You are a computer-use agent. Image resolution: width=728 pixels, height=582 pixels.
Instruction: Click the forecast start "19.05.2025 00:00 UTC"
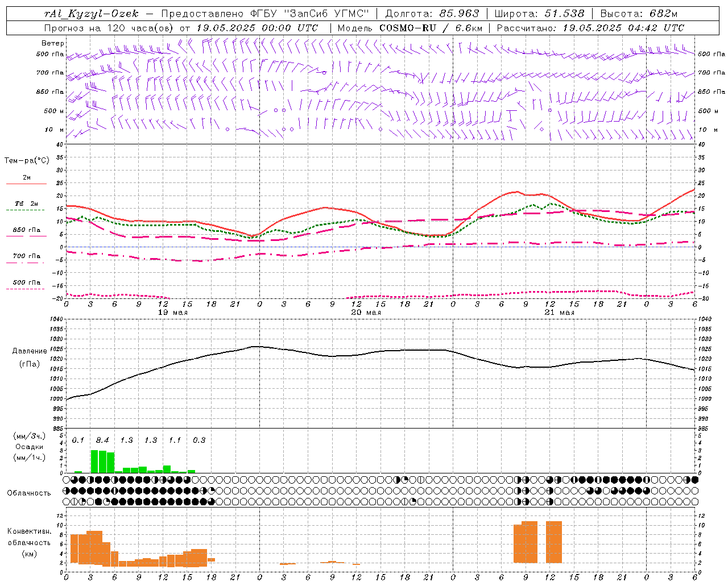click(257, 28)
